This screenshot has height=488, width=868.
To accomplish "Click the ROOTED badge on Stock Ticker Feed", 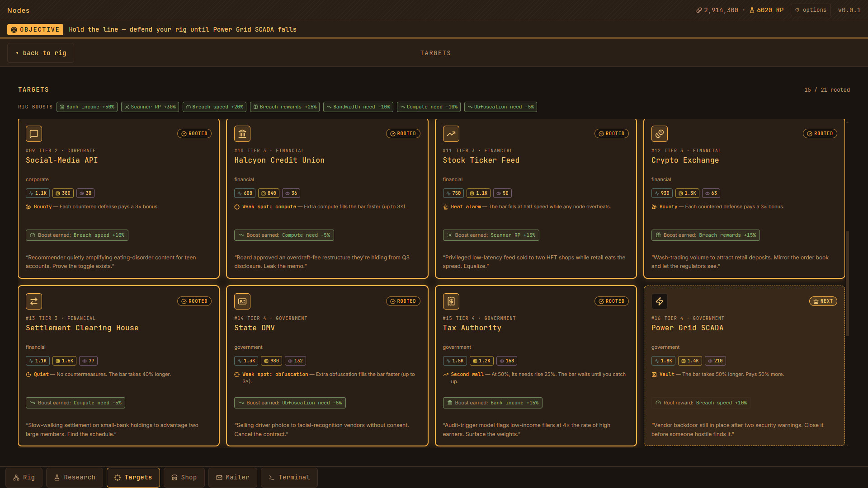I will pyautogui.click(x=612, y=134).
